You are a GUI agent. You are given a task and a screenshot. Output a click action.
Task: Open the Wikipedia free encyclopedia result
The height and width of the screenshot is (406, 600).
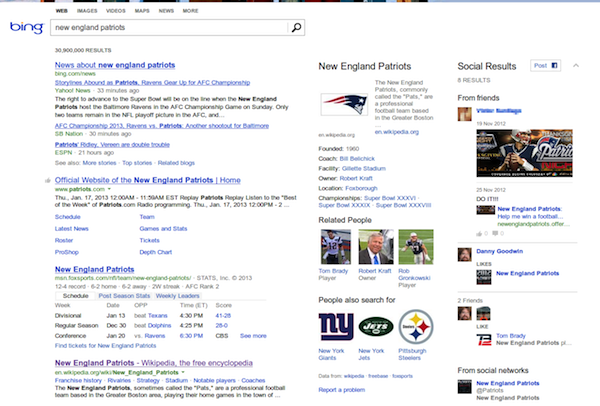(x=154, y=363)
